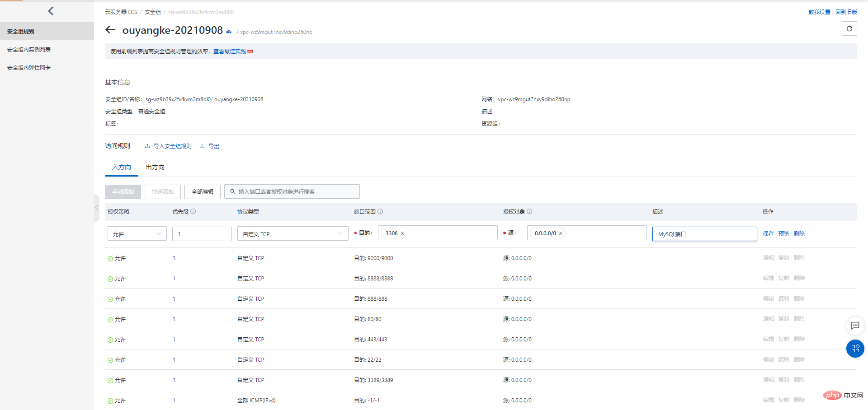Image resolution: width=868 pixels, height=410 pixels.
Task: Click the info icon next to 授权对象
Action: [529, 211]
